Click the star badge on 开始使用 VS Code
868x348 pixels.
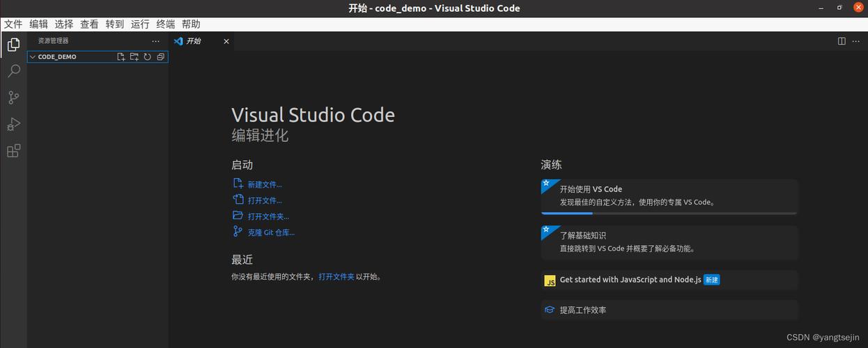[546, 183]
